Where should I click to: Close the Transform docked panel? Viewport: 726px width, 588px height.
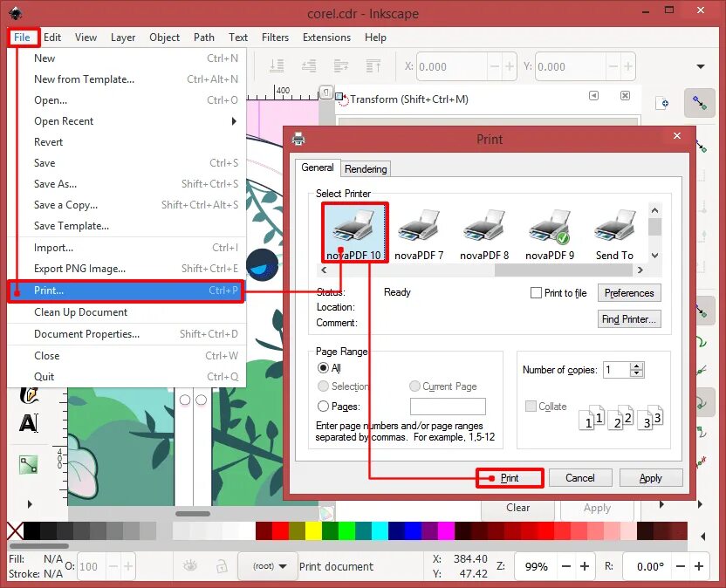pyautogui.click(x=625, y=95)
